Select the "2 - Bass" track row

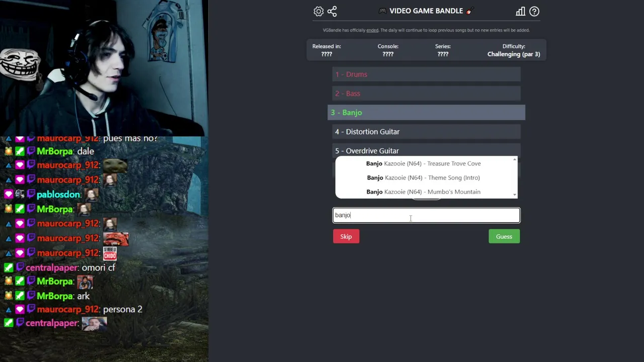coord(426,94)
